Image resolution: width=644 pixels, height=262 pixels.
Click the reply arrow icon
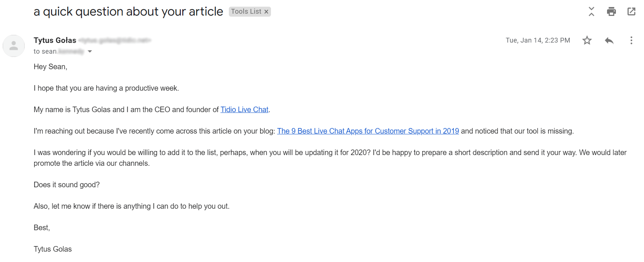pyautogui.click(x=609, y=40)
